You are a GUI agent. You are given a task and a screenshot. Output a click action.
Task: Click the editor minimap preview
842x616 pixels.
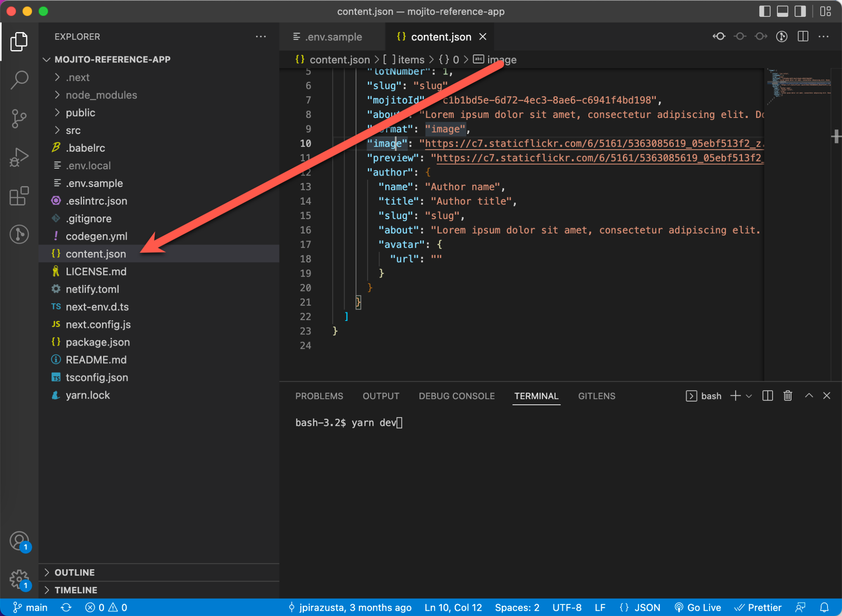pyautogui.click(x=798, y=84)
